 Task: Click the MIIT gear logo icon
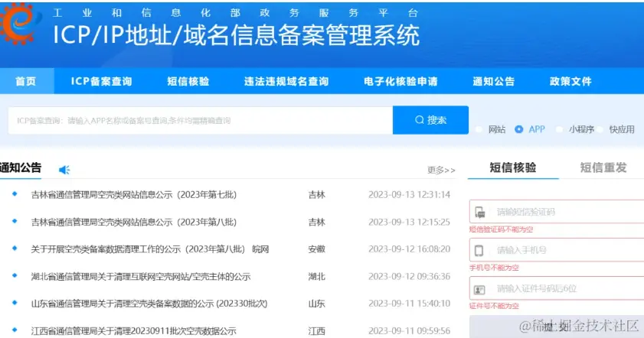click(x=19, y=23)
